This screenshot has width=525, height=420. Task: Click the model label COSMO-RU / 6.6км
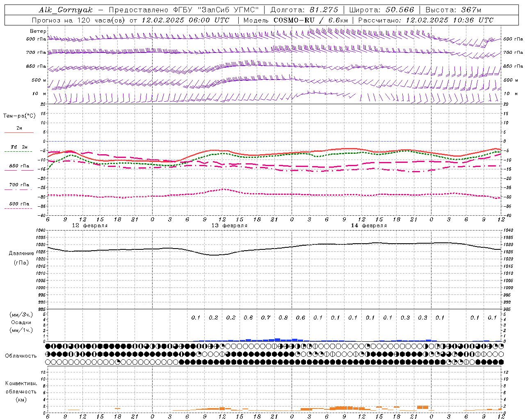(x=310, y=20)
